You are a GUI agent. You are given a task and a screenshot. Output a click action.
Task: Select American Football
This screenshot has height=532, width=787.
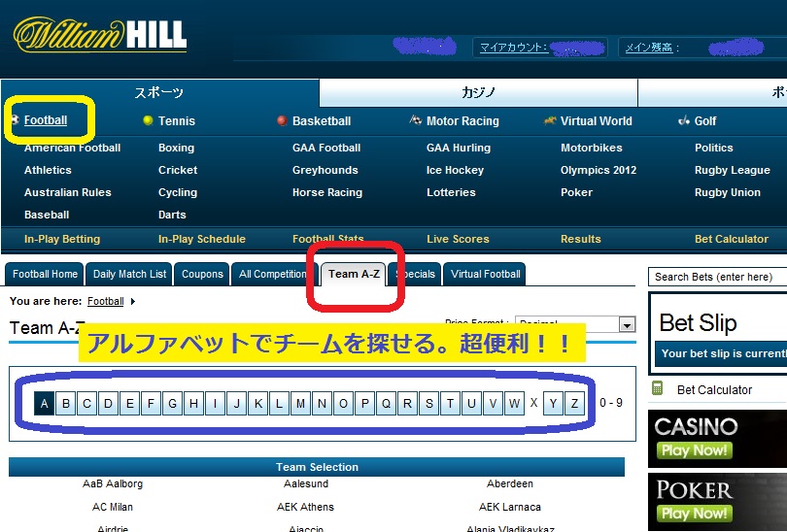72,148
